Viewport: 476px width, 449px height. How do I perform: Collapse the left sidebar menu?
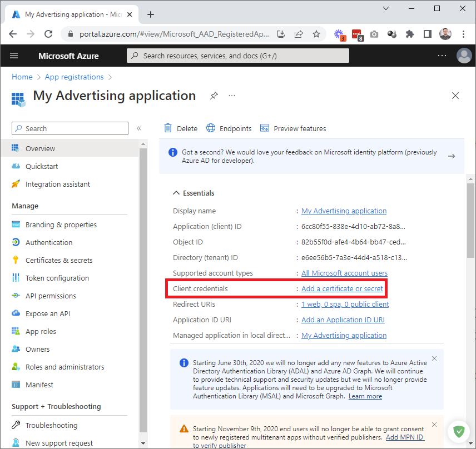[139, 128]
